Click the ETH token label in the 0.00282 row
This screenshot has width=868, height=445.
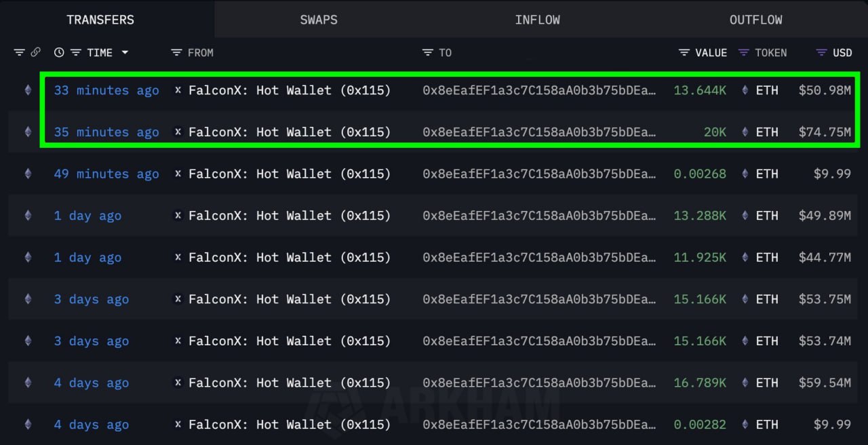767,425
